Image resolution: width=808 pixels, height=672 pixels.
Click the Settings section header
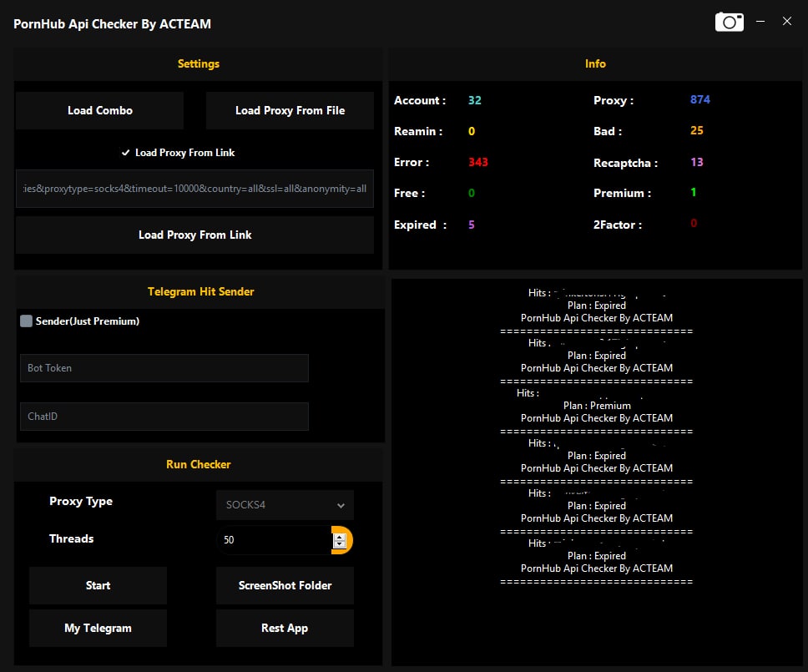[199, 64]
